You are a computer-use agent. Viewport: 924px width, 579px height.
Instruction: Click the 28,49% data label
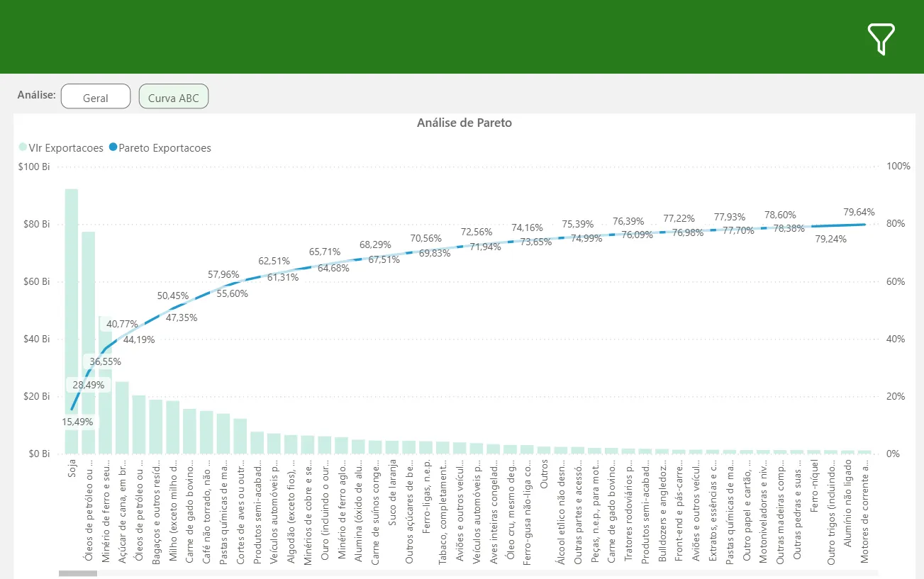click(87, 385)
